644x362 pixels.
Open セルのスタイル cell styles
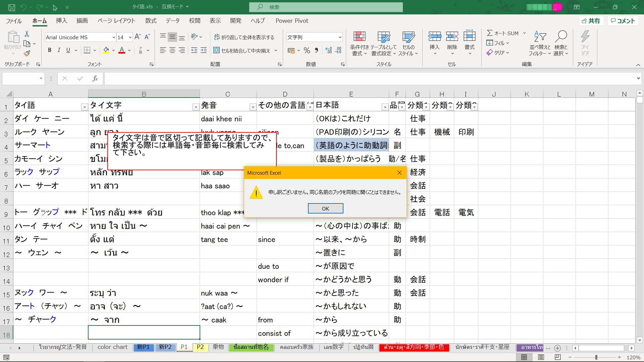pos(408,43)
